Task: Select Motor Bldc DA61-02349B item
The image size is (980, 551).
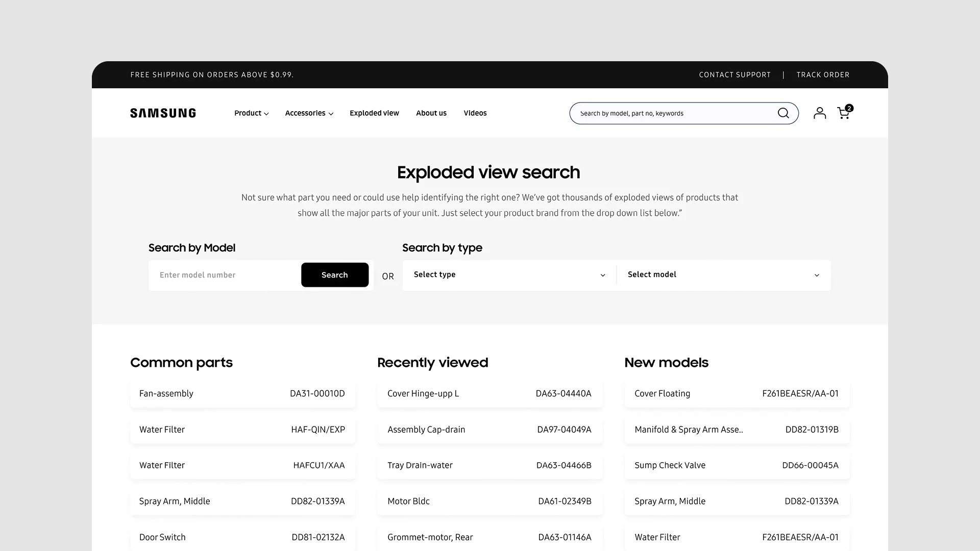Action: (x=489, y=502)
